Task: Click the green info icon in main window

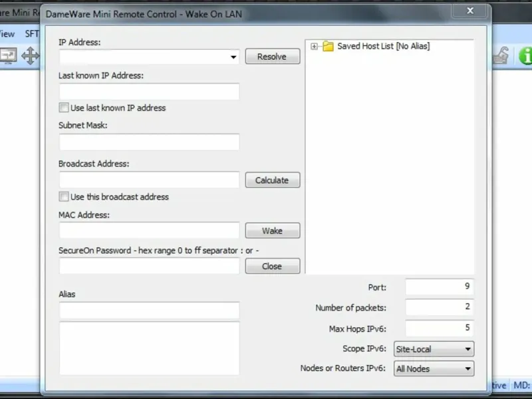Action: pyautogui.click(x=525, y=56)
